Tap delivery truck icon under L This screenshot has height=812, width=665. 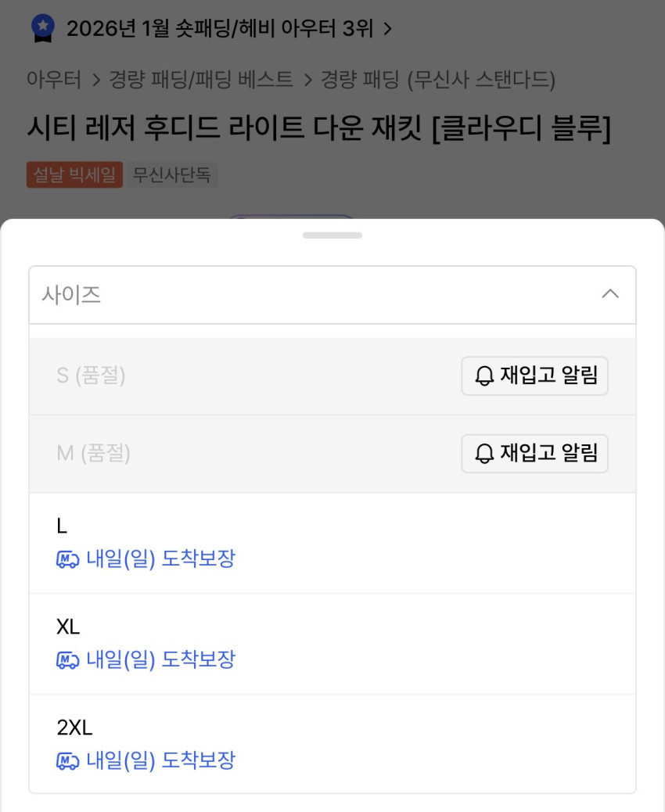point(68,560)
